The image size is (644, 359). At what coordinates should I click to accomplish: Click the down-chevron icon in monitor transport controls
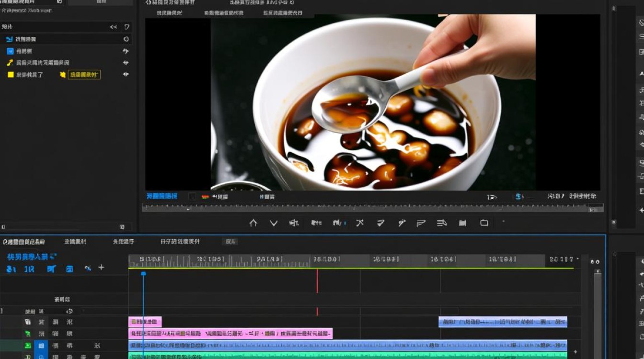pos(274,223)
